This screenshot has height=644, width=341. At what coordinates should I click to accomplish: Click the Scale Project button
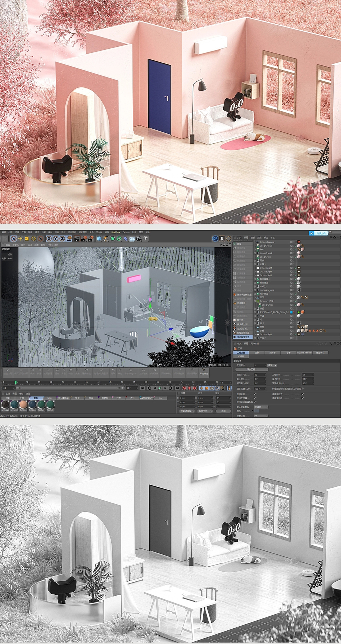click(252, 370)
